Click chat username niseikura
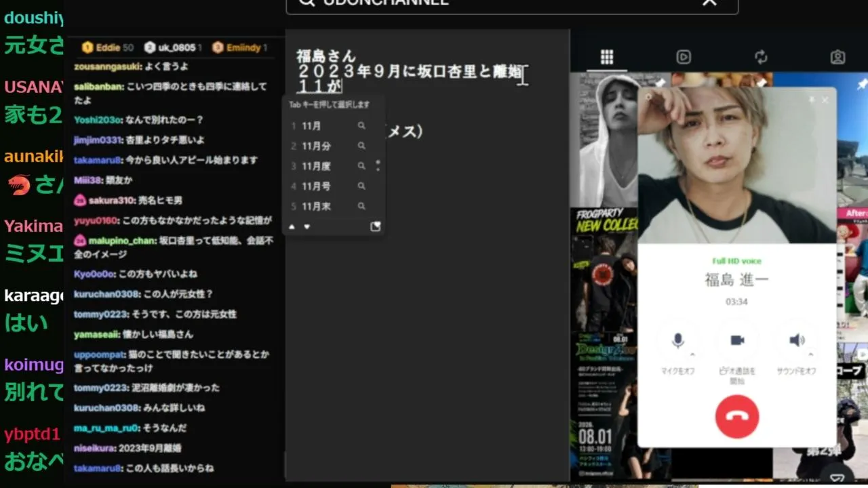Screen dimensions: 868x488 [x=94, y=448]
